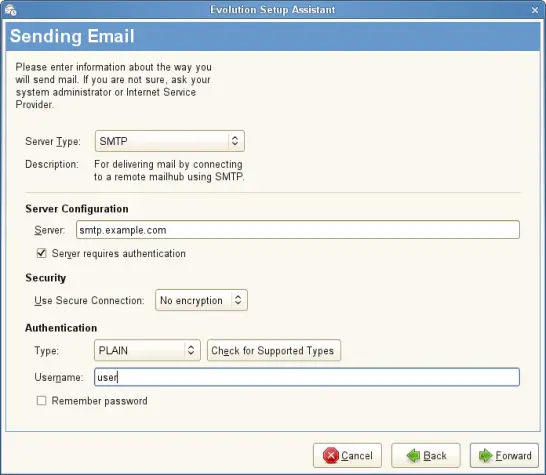This screenshot has width=546, height=475.
Task: Go Back to the previous step
Action: tap(426, 455)
